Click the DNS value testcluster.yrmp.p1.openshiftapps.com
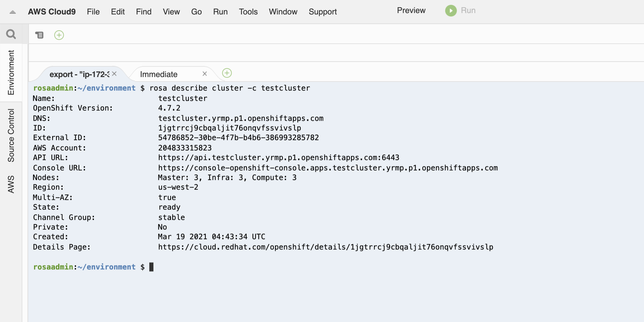 (x=241, y=118)
